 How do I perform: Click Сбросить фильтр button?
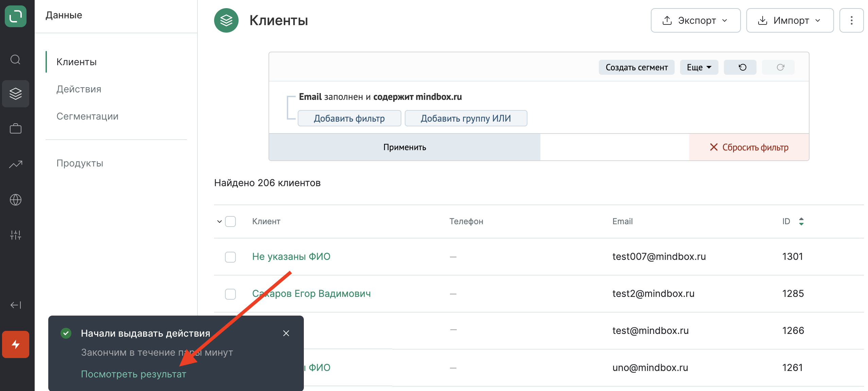coord(749,147)
